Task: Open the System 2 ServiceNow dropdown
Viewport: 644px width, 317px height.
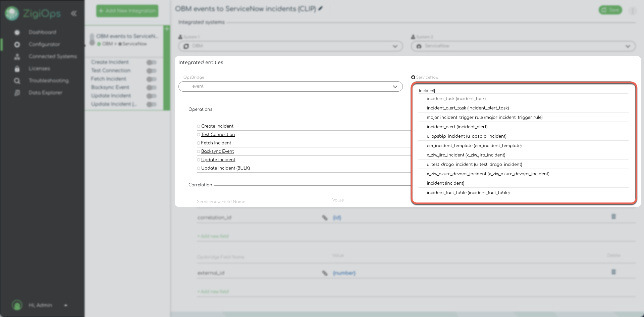Action: (523, 46)
